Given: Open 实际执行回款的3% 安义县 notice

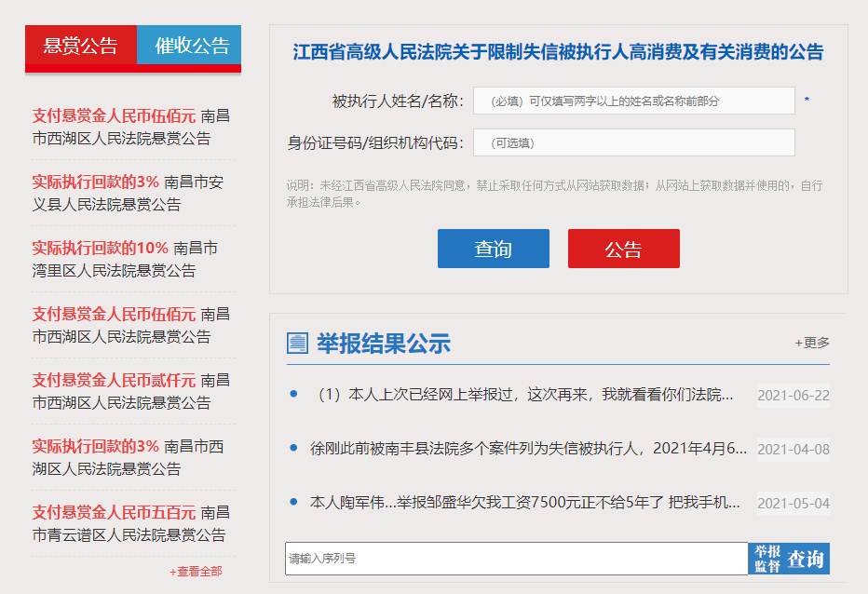Looking at the screenshot, I should 128,193.
